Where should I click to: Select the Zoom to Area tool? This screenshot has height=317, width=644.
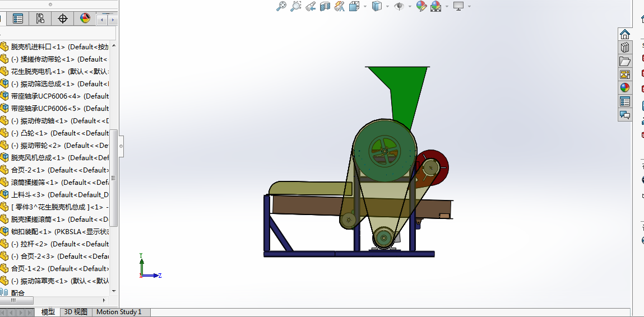(296, 6)
